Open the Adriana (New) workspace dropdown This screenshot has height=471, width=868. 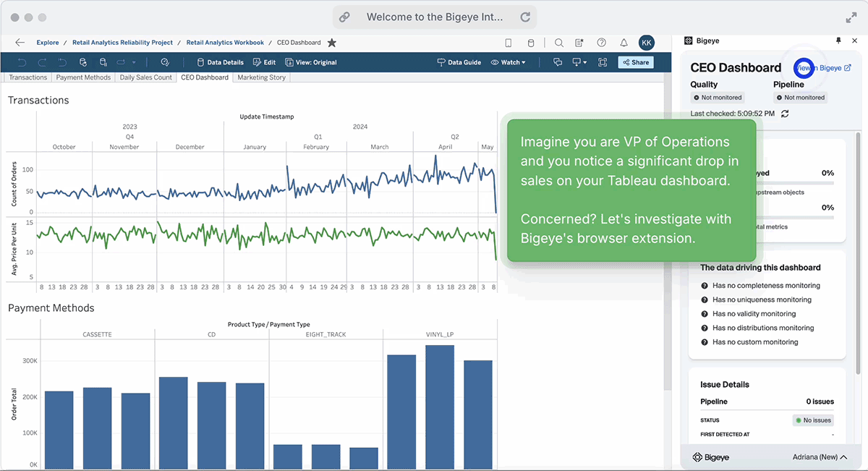pos(820,457)
